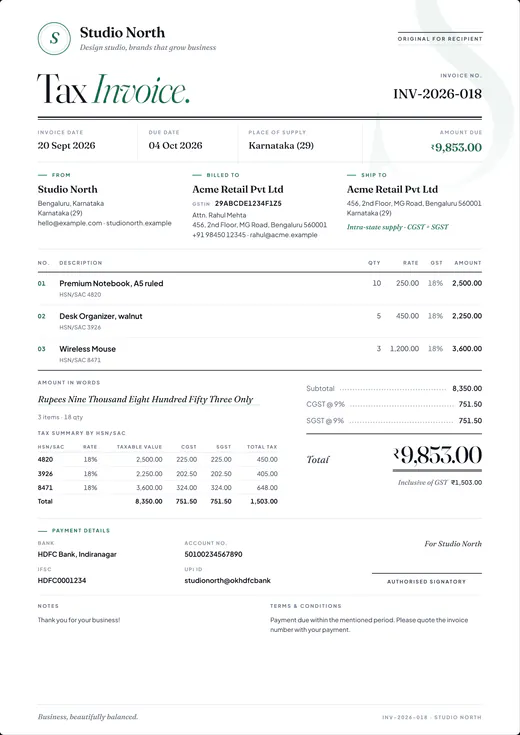Click the due date 04 Oct 2026

175,145
